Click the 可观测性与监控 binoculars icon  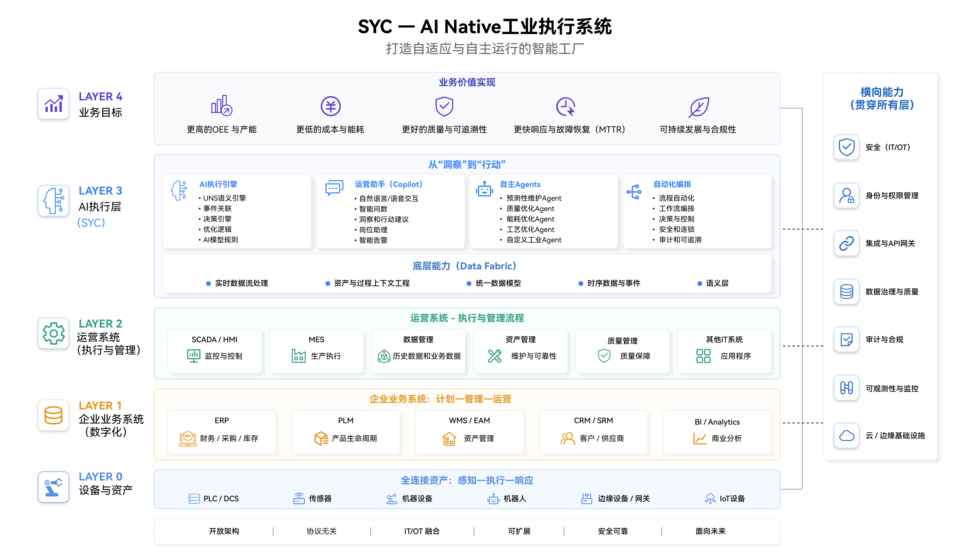[x=846, y=388]
